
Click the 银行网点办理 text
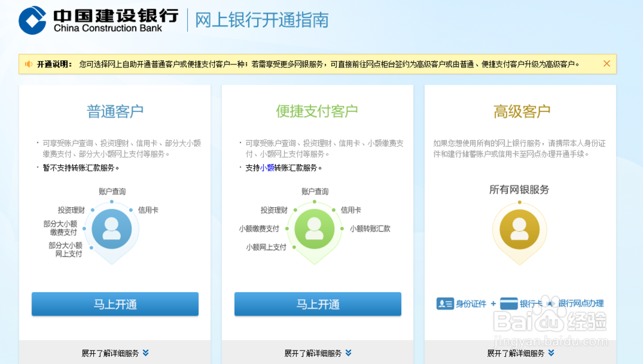click(581, 304)
